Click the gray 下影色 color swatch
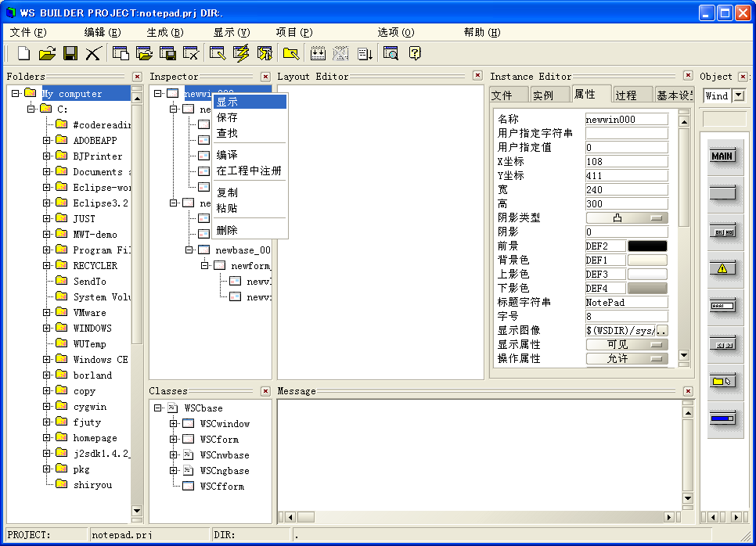 (647, 288)
